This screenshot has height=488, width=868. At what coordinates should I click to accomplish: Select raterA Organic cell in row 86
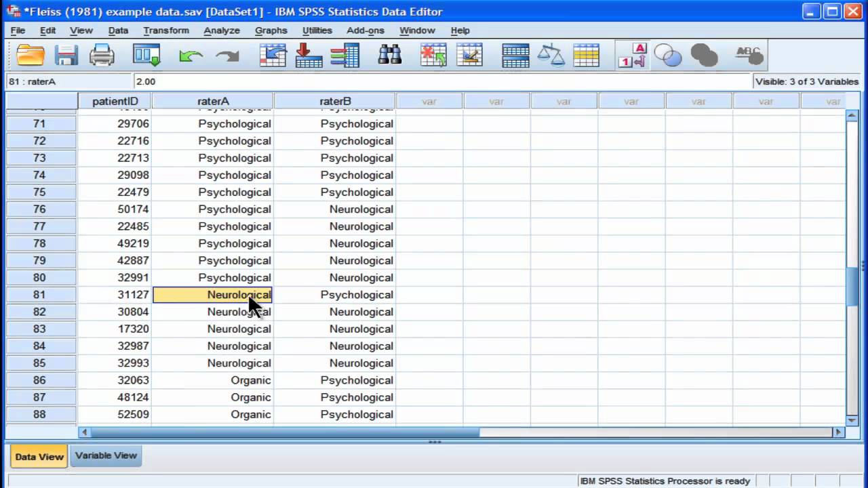[x=213, y=380]
